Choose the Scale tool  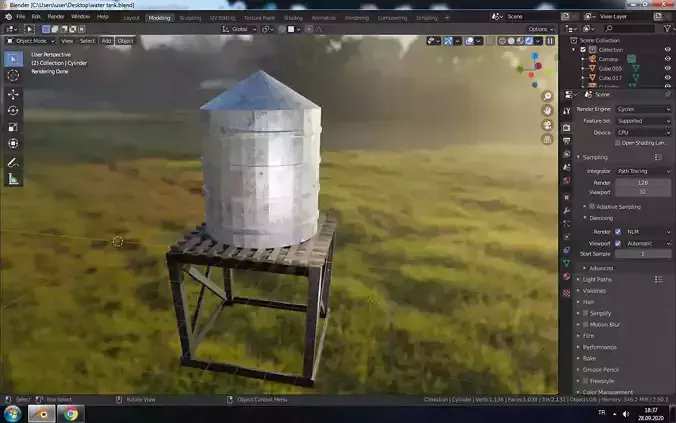click(x=13, y=127)
